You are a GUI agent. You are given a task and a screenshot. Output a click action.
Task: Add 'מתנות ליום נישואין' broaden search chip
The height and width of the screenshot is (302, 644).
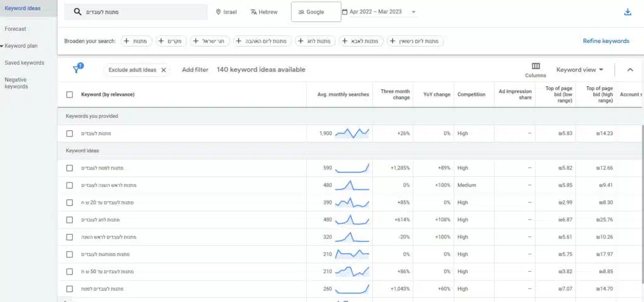pos(416,41)
